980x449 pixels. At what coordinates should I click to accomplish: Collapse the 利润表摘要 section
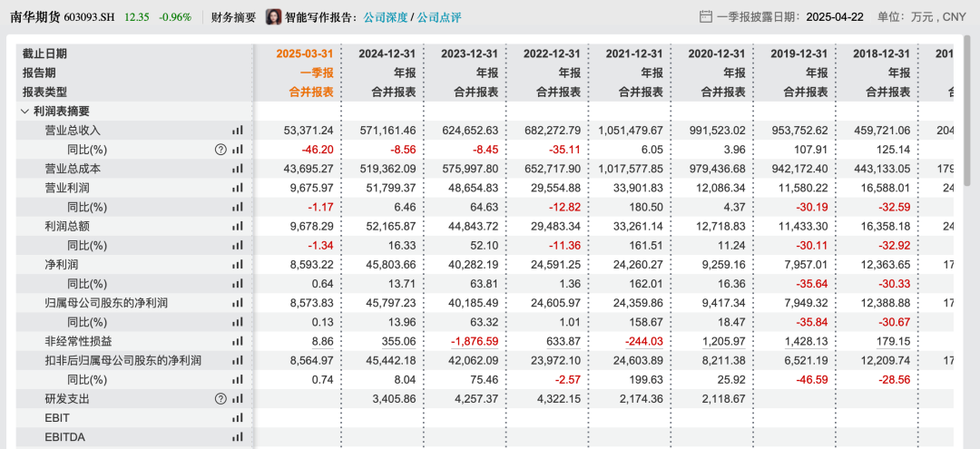tap(25, 112)
